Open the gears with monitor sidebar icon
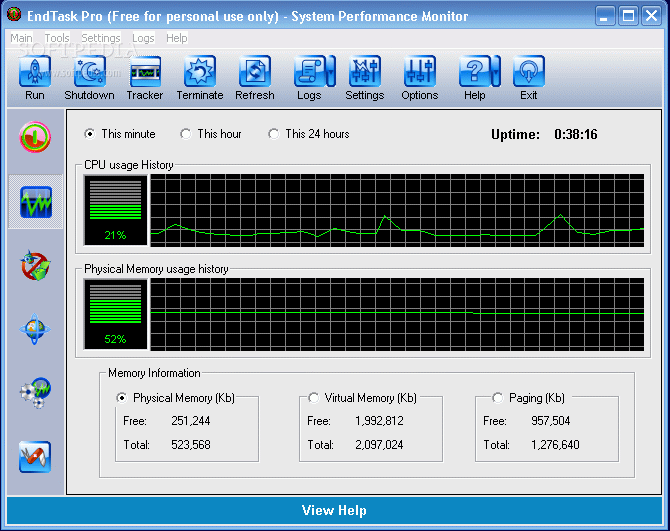 coord(35,393)
